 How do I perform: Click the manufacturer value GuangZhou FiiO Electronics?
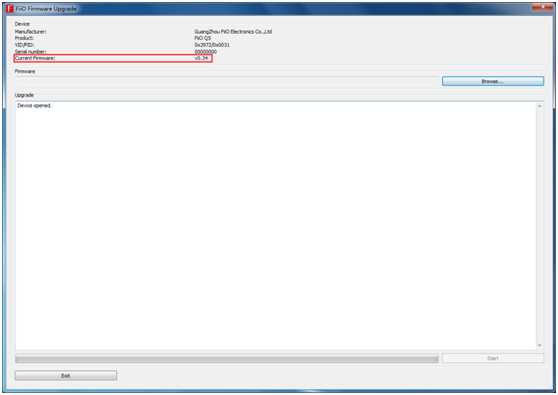pos(233,32)
